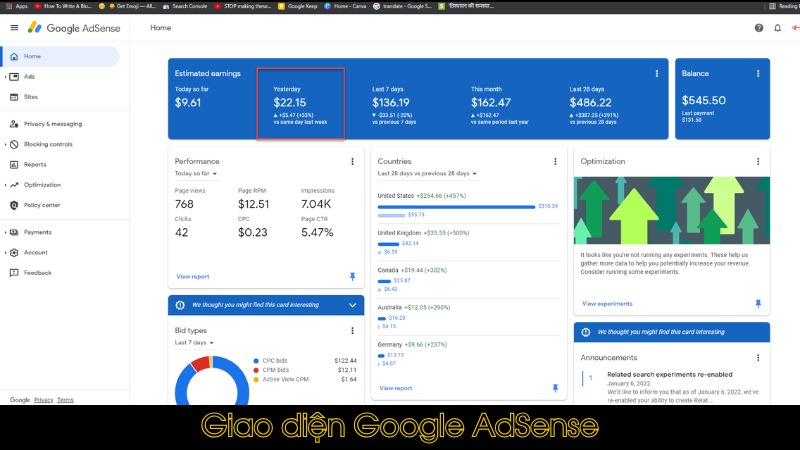Click the Payments icon in sidebar
Screen dimensions: 800x450
coord(14,232)
